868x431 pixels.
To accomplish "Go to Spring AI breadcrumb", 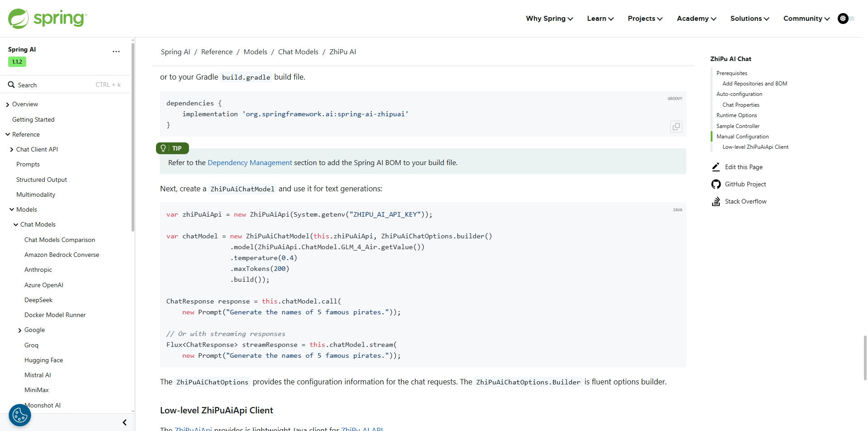I will click(175, 52).
